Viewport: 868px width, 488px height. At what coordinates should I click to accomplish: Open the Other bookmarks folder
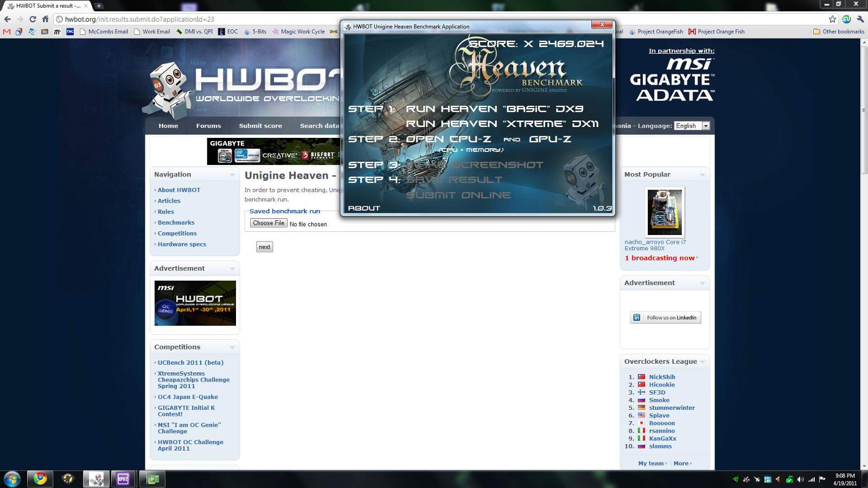(x=839, y=31)
